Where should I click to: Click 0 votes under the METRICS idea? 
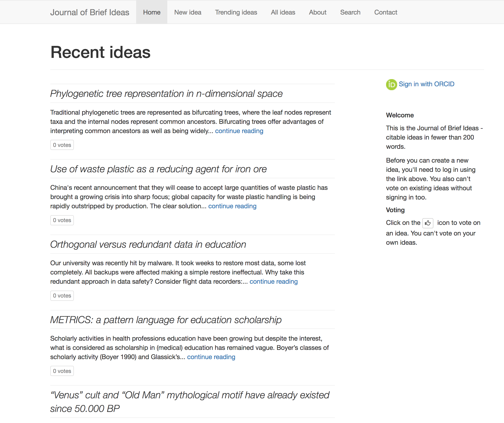click(x=62, y=371)
